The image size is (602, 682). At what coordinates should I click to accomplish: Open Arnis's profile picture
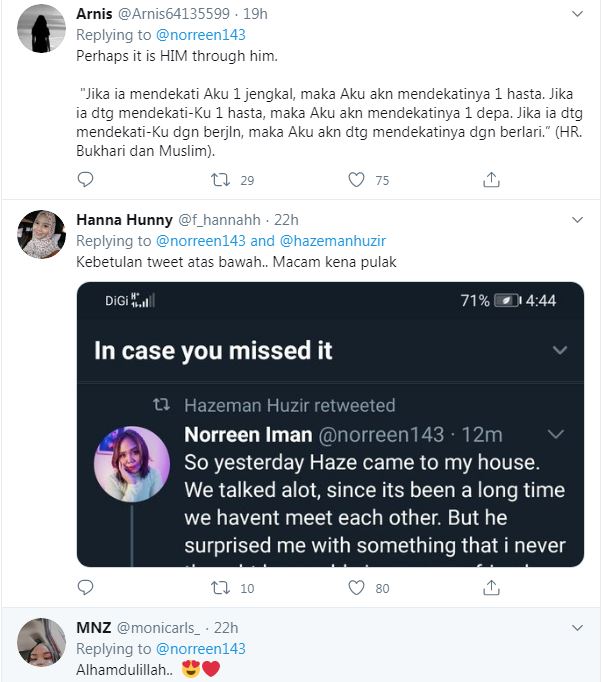click(x=42, y=28)
